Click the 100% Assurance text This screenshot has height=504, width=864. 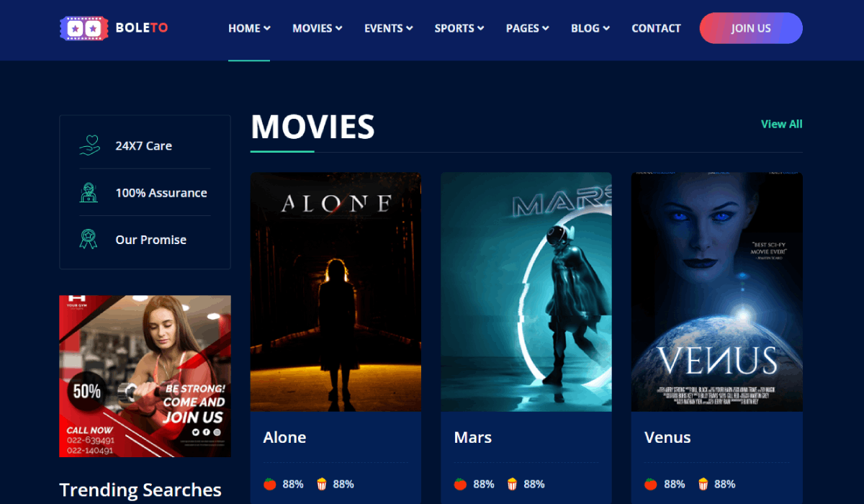161,193
